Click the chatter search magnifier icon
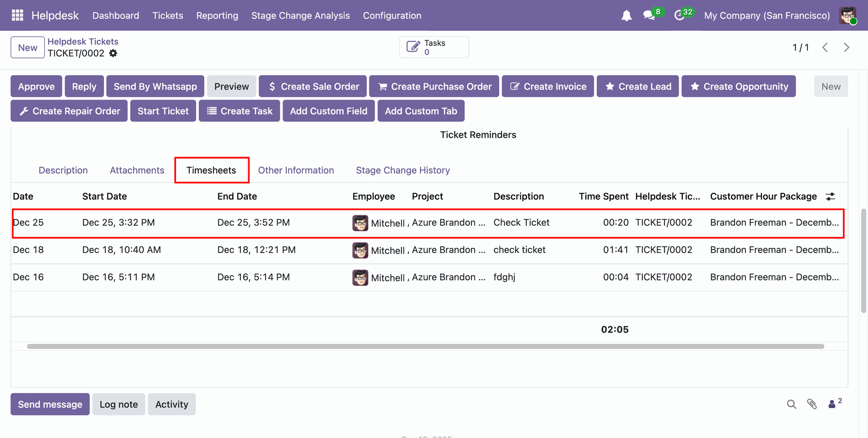This screenshot has height=438, width=868. pyautogui.click(x=791, y=404)
